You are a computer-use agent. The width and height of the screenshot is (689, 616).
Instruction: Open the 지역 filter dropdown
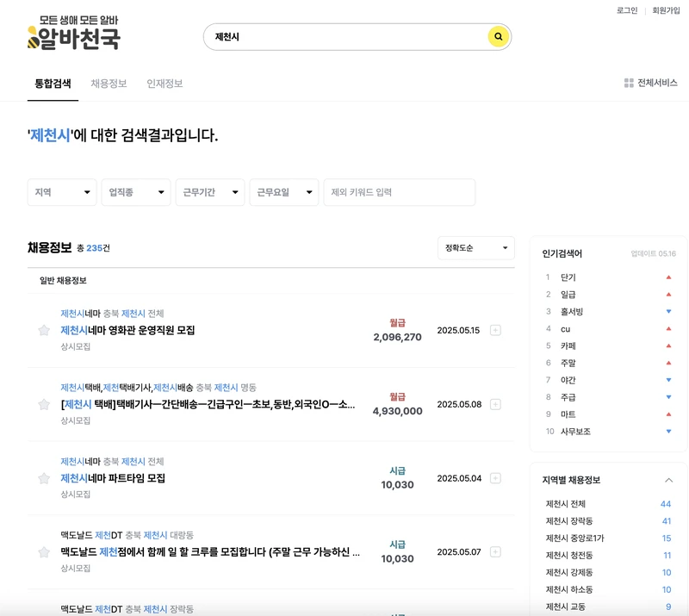click(62, 192)
